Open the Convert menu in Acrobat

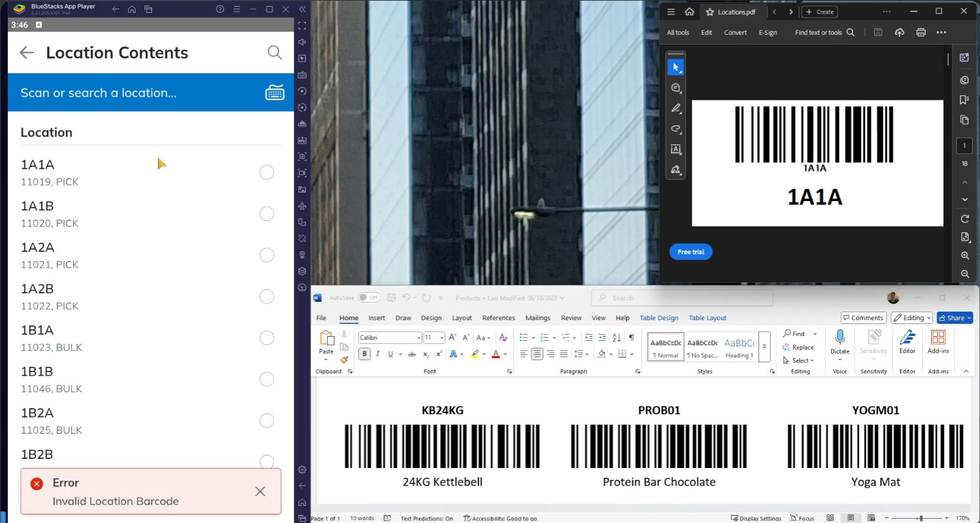click(735, 32)
